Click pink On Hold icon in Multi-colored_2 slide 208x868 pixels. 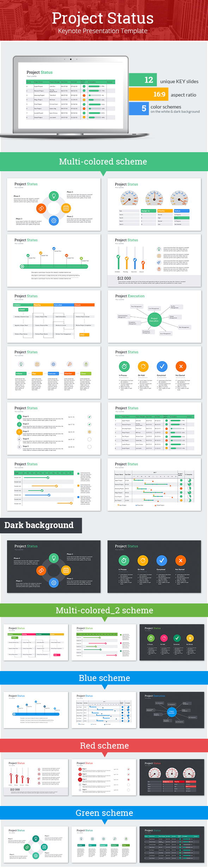(x=164, y=638)
